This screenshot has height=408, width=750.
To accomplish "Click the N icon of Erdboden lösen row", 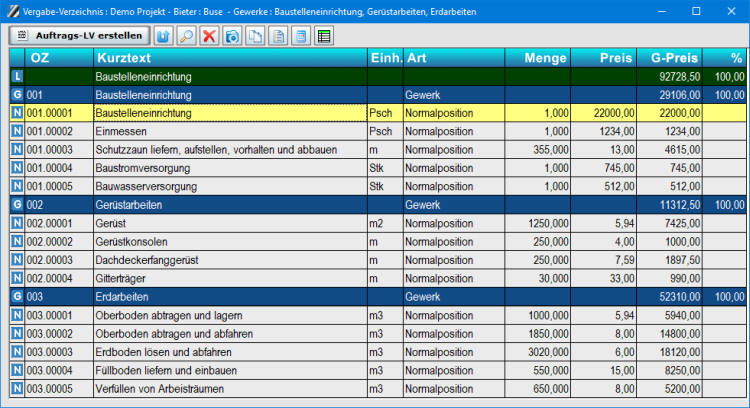I will [x=17, y=352].
